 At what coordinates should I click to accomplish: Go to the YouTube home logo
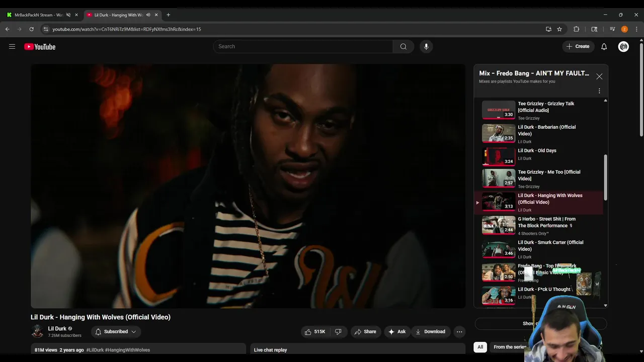click(x=40, y=47)
